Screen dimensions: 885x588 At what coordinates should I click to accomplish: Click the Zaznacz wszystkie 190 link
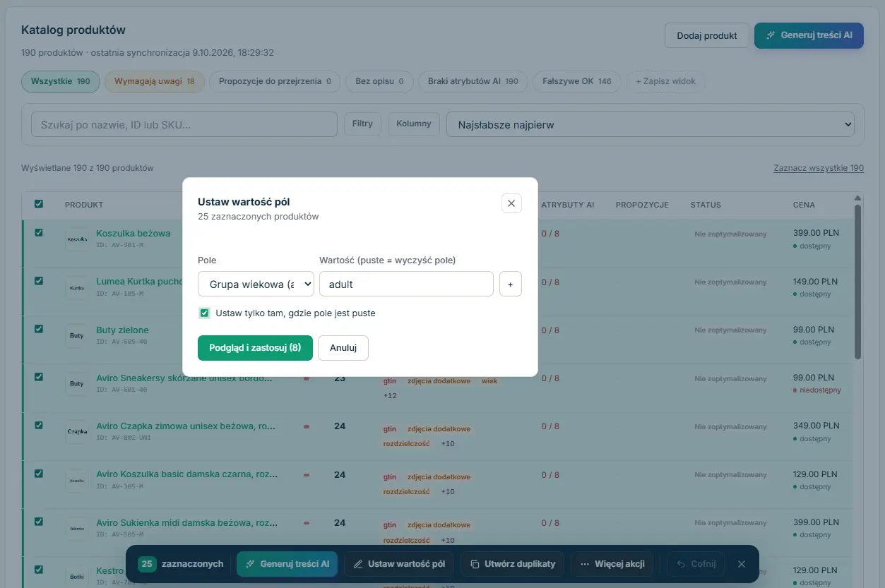819,168
